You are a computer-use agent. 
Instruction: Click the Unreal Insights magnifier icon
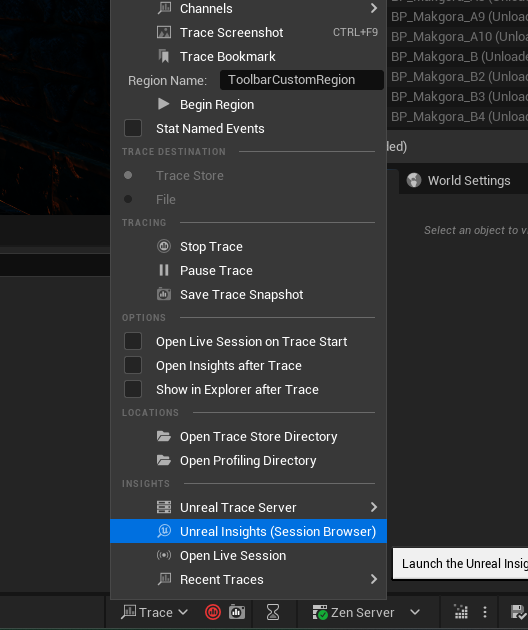[164, 531]
